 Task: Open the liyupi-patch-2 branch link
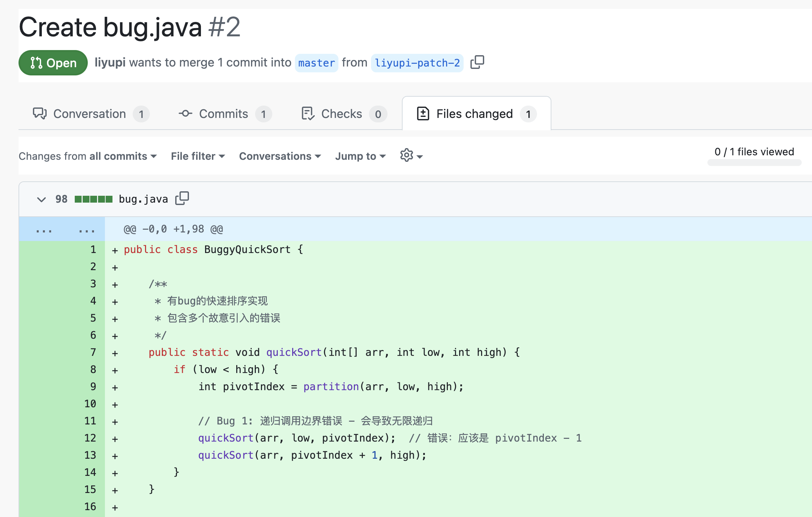tap(417, 63)
